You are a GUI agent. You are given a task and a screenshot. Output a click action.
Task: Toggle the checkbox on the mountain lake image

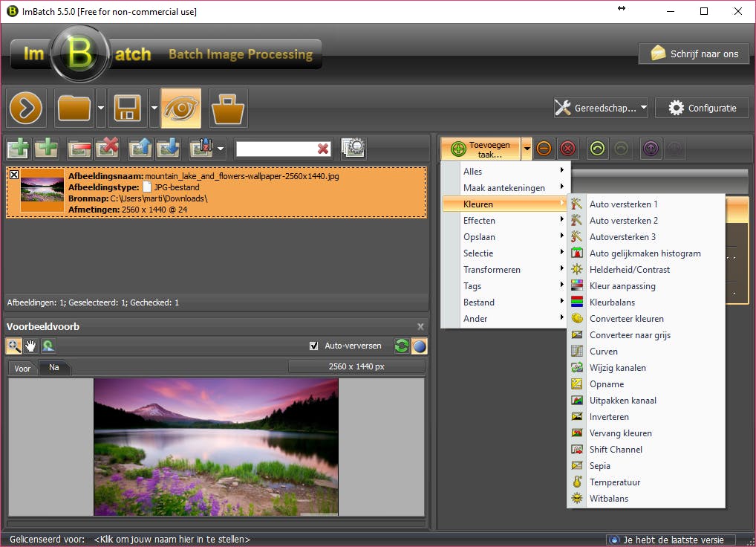click(x=14, y=175)
